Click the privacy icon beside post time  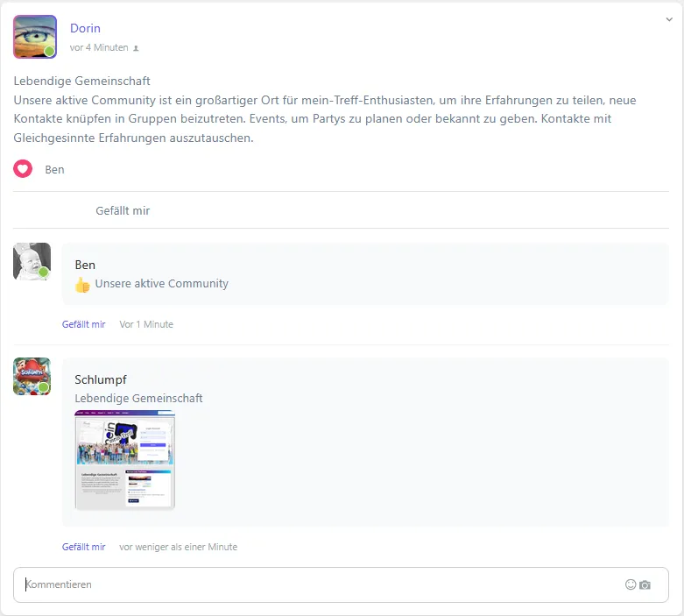tap(136, 48)
